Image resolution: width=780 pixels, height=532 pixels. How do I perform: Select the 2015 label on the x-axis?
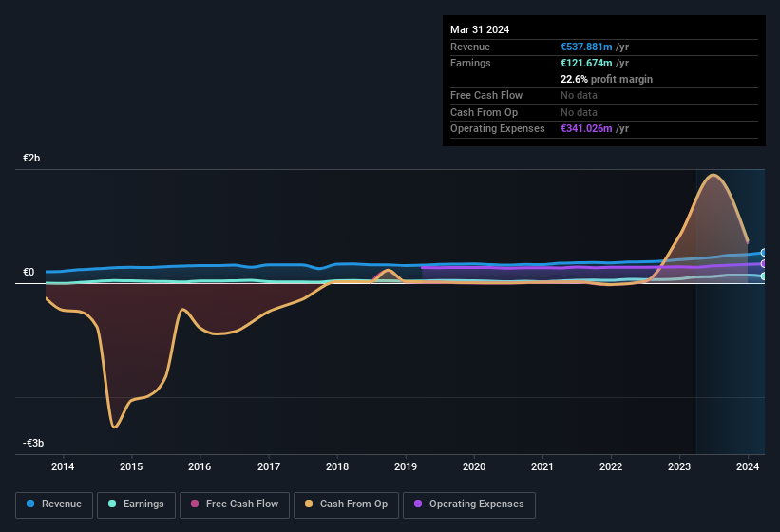pyautogui.click(x=131, y=466)
